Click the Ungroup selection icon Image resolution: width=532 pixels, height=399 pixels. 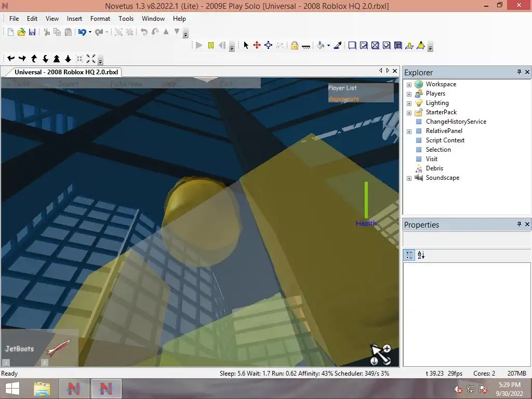(x=129, y=32)
